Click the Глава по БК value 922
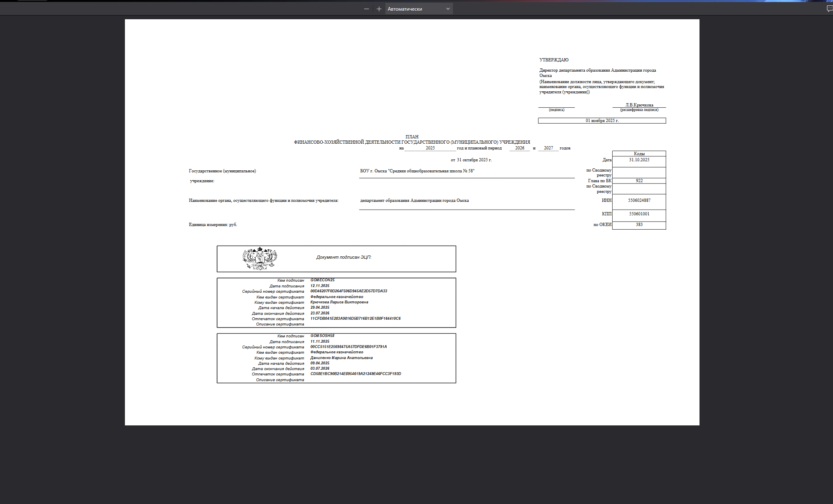Image resolution: width=833 pixels, height=504 pixels. point(639,181)
